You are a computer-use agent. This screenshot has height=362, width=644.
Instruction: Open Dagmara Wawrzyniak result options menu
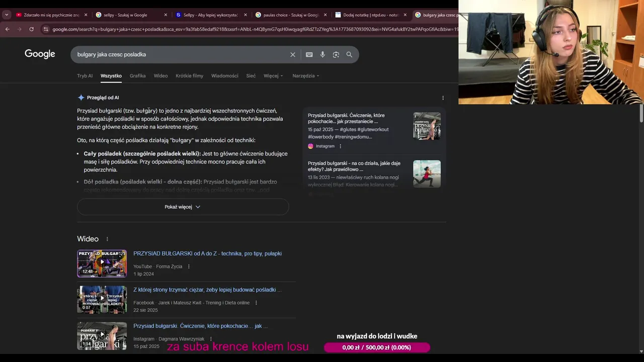[211, 339]
